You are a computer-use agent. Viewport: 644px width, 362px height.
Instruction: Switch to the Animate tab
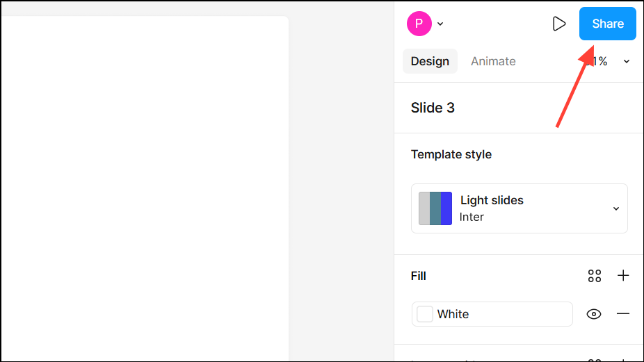493,61
